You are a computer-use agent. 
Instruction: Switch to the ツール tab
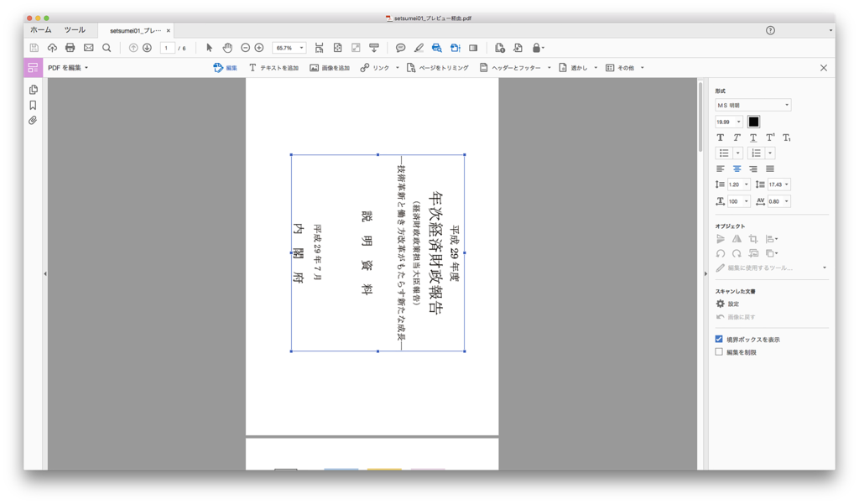click(75, 29)
